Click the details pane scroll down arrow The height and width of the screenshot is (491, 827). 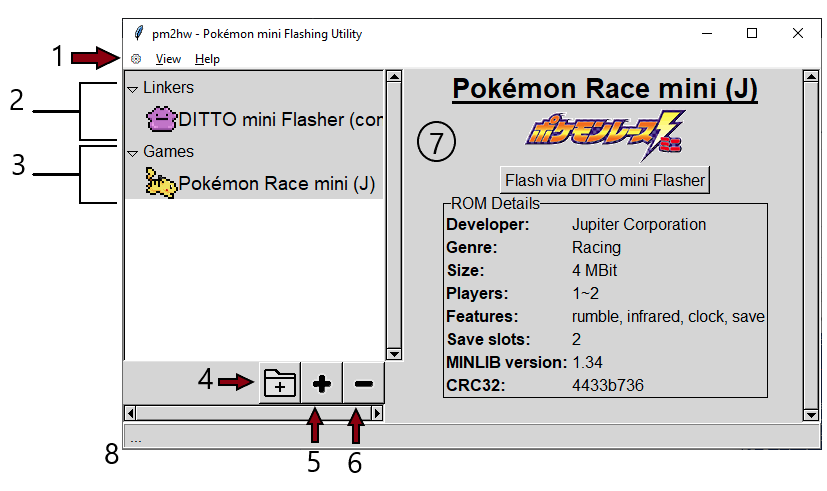tap(811, 415)
